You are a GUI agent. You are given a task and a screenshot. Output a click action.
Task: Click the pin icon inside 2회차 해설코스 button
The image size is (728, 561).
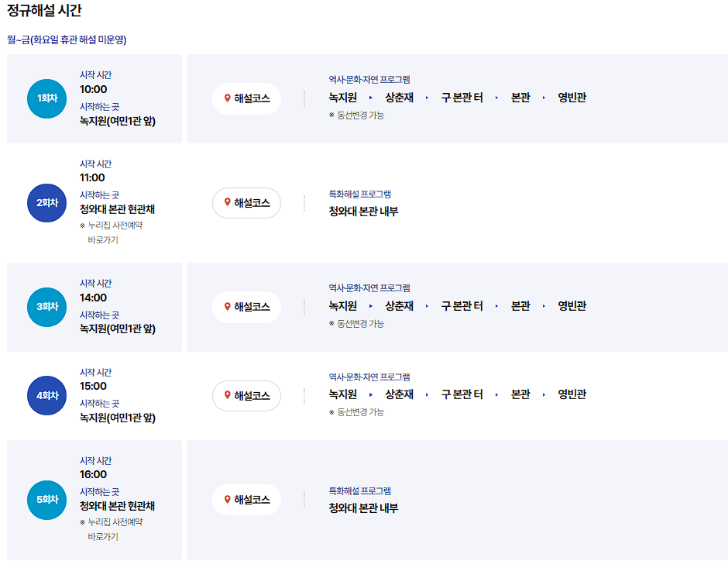tap(227, 202)
